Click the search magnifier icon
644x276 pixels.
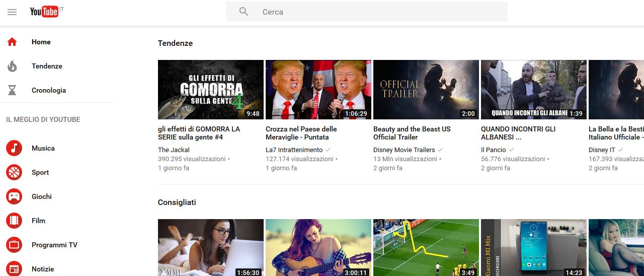point(244,12)
